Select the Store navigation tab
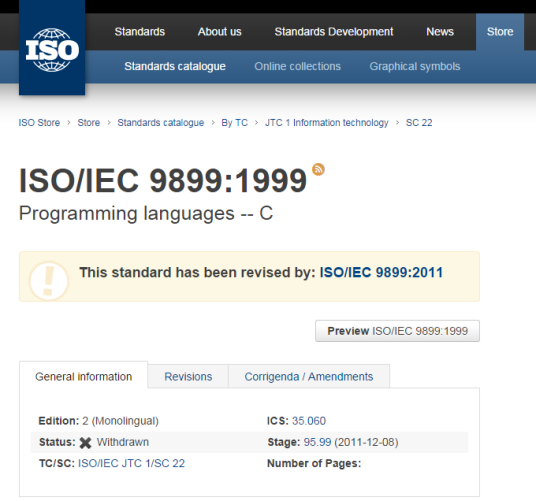536x501 pixels. pyautogui.click(x=500, y=32)
